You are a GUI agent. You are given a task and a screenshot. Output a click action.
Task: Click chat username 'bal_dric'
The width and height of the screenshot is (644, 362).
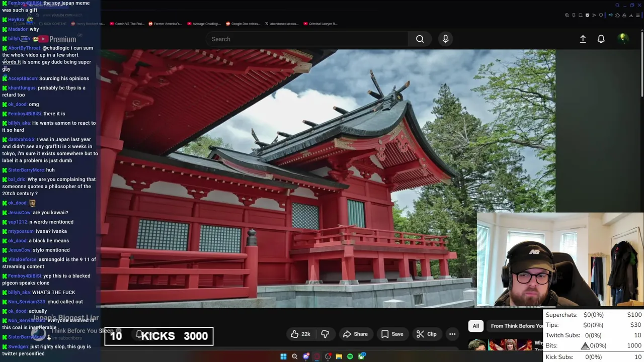17,179
